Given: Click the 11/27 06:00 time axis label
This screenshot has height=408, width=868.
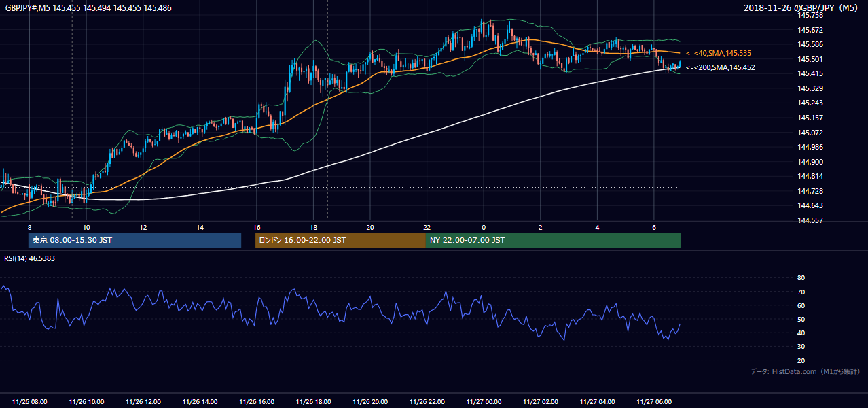Looking at the screenshot, I should 653,402.
